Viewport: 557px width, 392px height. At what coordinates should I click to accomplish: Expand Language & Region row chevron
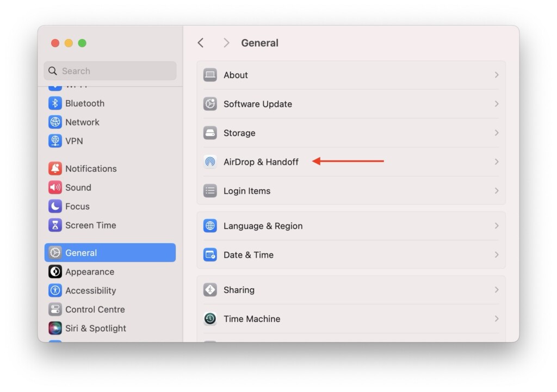(497, 226)
